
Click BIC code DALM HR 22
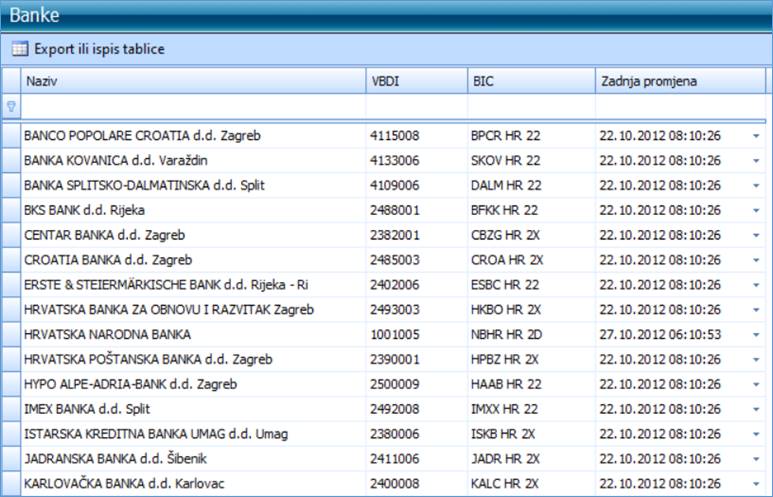[x=506, y=185]
